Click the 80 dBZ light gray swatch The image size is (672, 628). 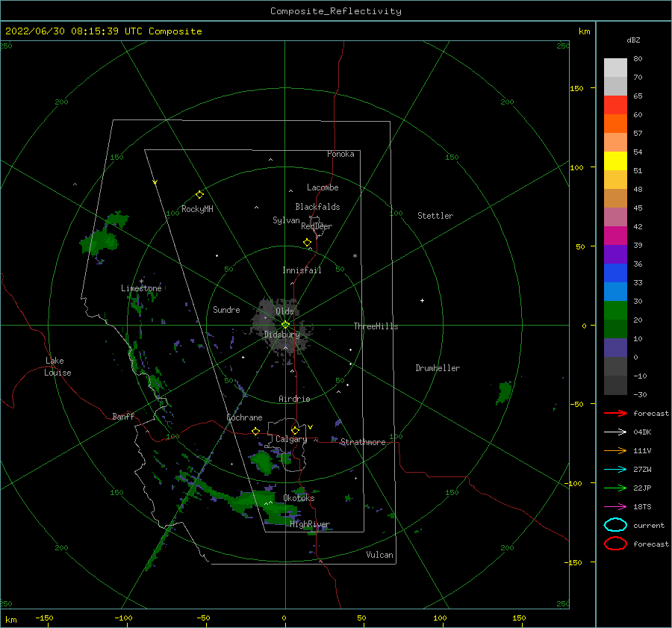[615, 67]
